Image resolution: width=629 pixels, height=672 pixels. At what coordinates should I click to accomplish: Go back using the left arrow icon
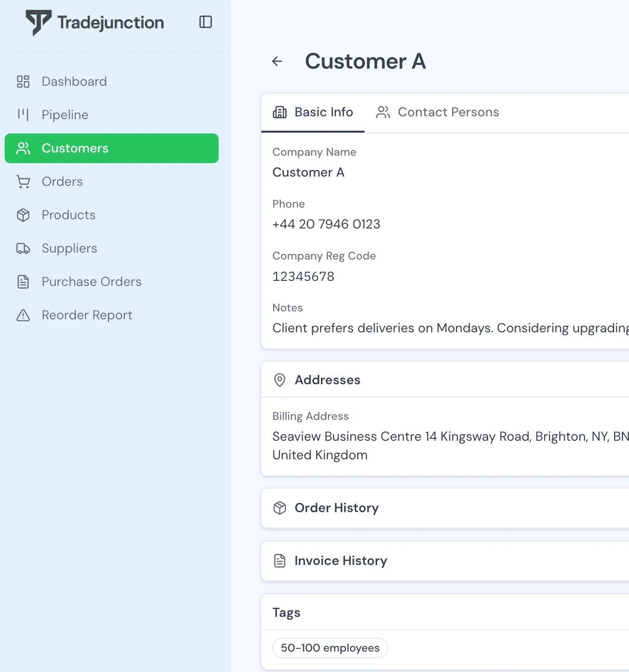(277, 61)
